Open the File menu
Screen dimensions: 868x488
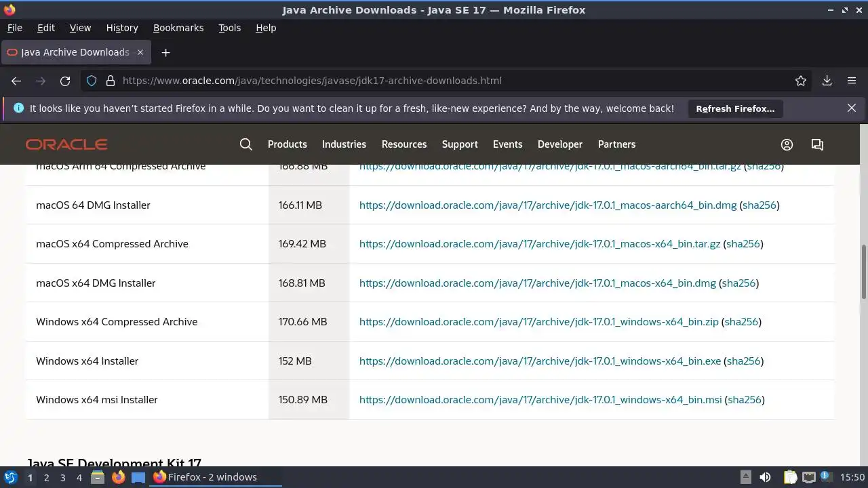[x=14, y=28]
